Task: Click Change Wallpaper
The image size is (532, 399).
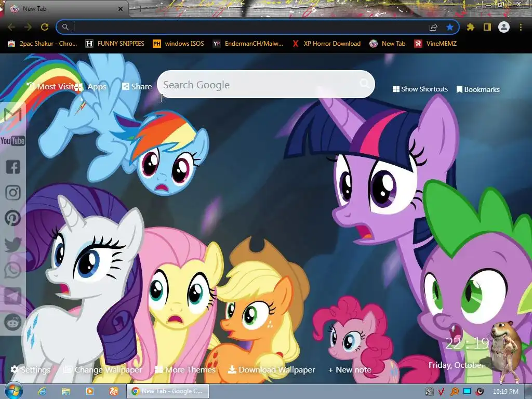Action: pyautogui.click(x=103, y=369)
